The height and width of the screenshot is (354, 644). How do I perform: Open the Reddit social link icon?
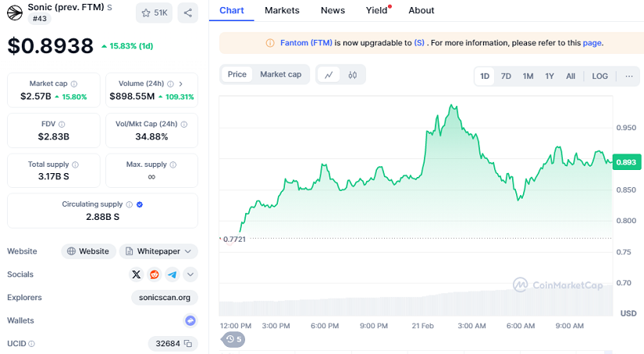click(x=155, y=274)
